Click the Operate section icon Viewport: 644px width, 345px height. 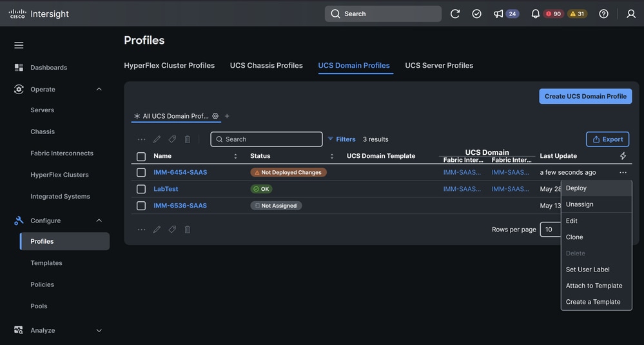[x=19, y=89]
